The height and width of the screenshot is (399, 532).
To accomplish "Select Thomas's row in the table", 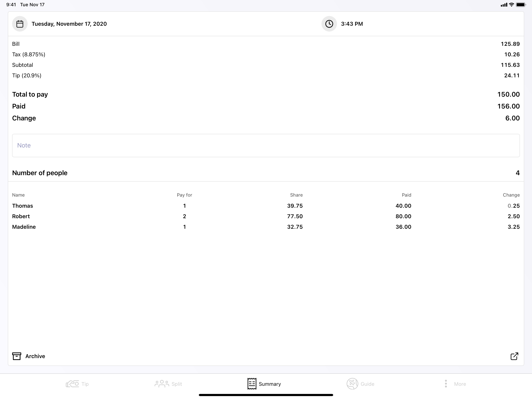I will coord(23,206).
